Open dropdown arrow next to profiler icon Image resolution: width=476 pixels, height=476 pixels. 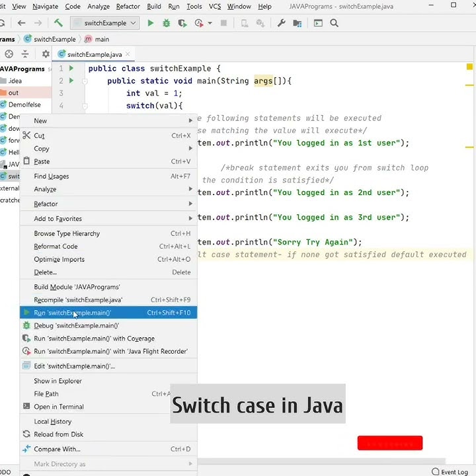[x=210, y=23]
